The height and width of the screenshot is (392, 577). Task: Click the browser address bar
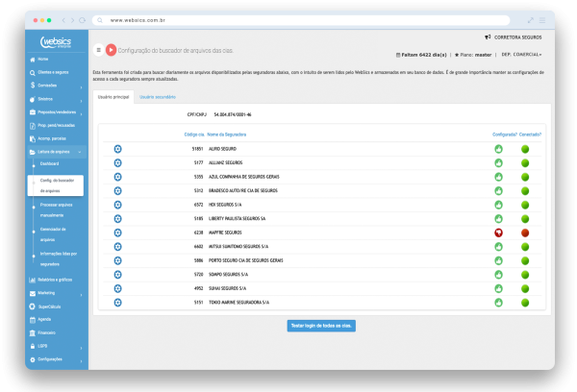[x=288, y=19]
